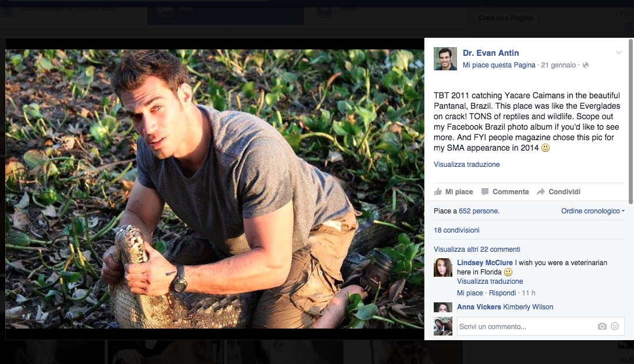Click the thumbs-up Mi piace icon
Viewport: 634px width, 364px height.
[x=438, y=192]
